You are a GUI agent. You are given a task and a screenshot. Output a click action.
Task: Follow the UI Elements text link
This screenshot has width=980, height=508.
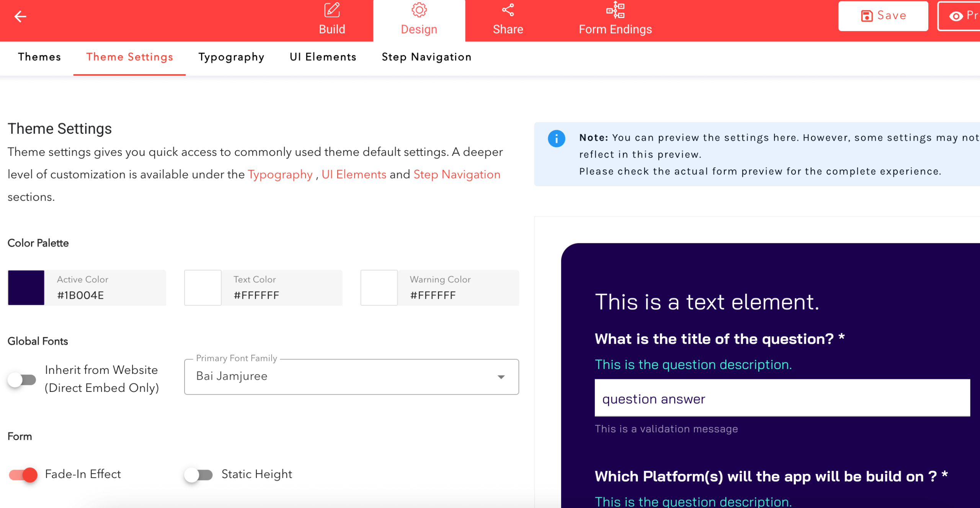click(354, 175)
